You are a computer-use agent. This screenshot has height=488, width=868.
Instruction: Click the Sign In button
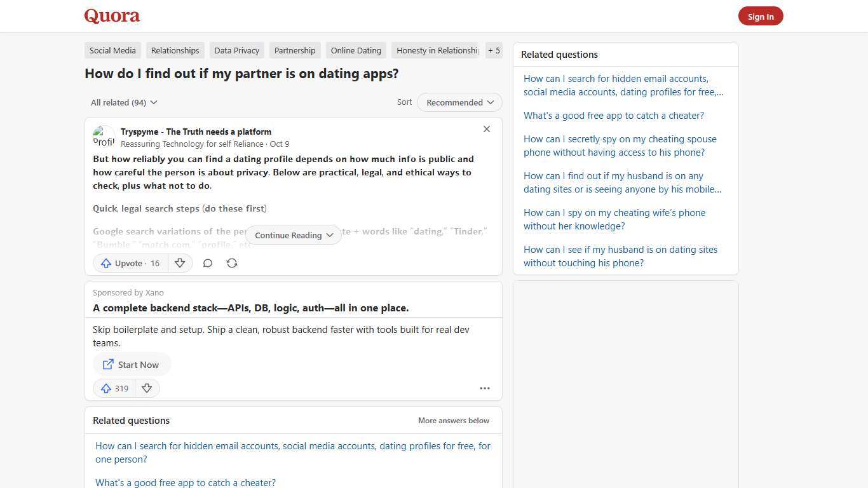point(761,16)
